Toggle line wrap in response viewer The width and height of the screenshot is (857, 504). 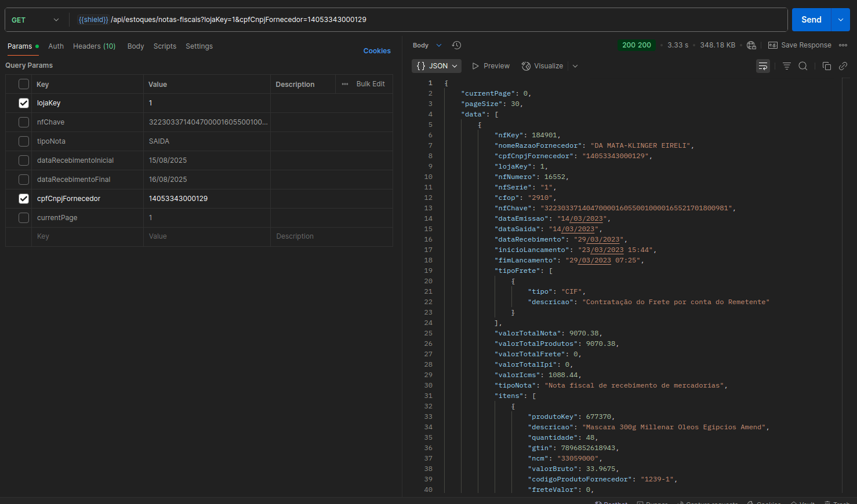763,66
